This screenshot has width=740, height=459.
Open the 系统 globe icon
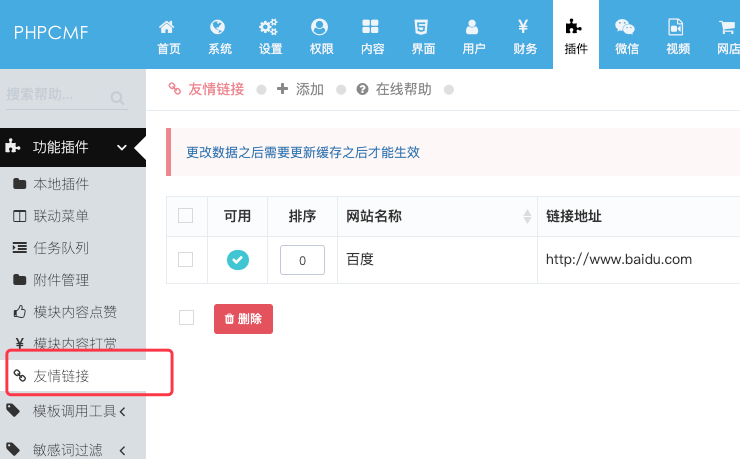tap(217, 27)
